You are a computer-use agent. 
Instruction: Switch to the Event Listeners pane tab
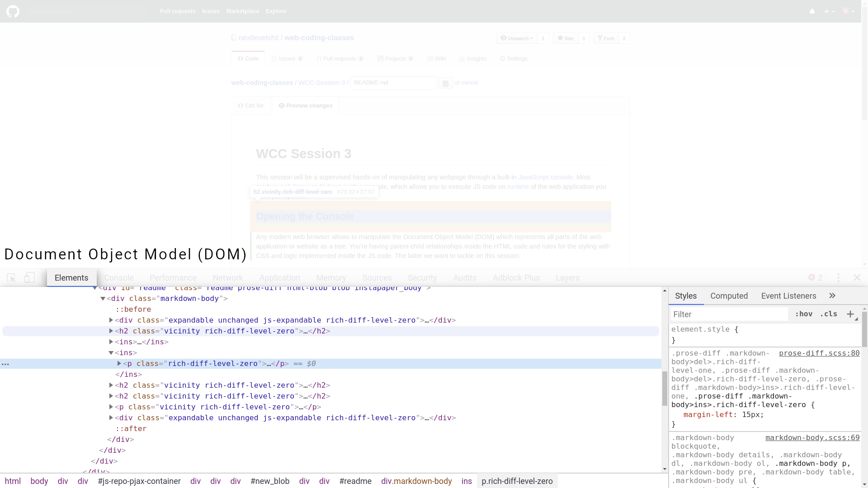click(788, 296)
